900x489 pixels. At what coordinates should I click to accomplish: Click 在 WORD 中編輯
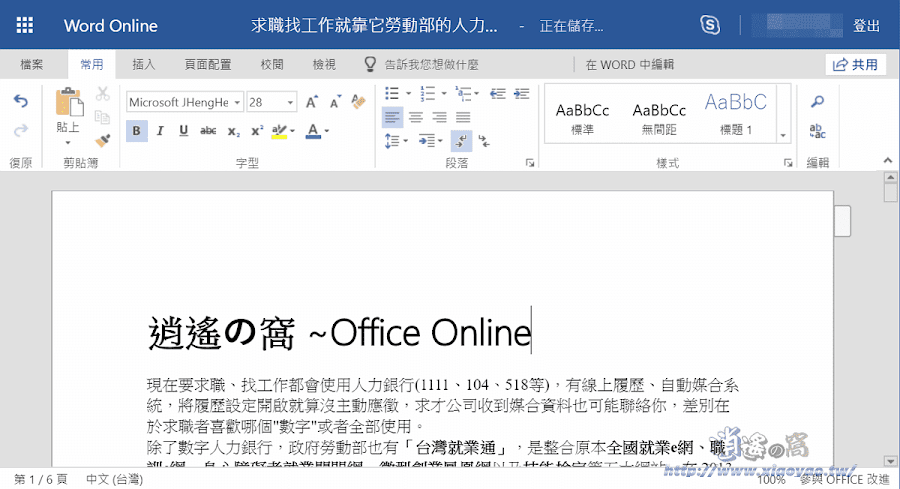point(630,65)
